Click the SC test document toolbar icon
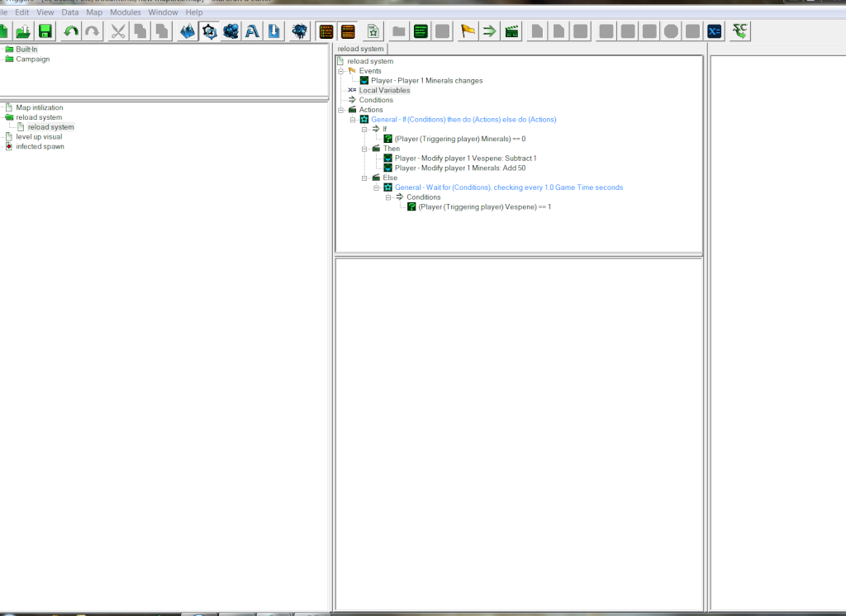This screenshot has height=616, width=846. coord(739,31)
